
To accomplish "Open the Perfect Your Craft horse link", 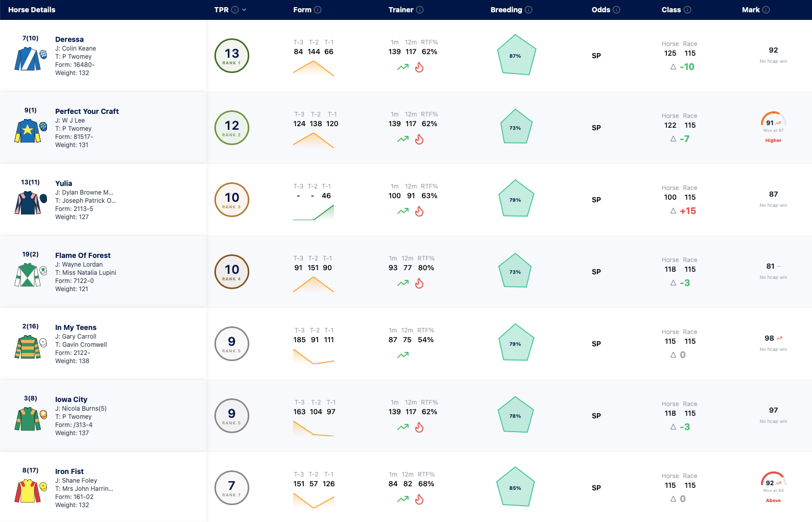I will (x=87, y=111).
